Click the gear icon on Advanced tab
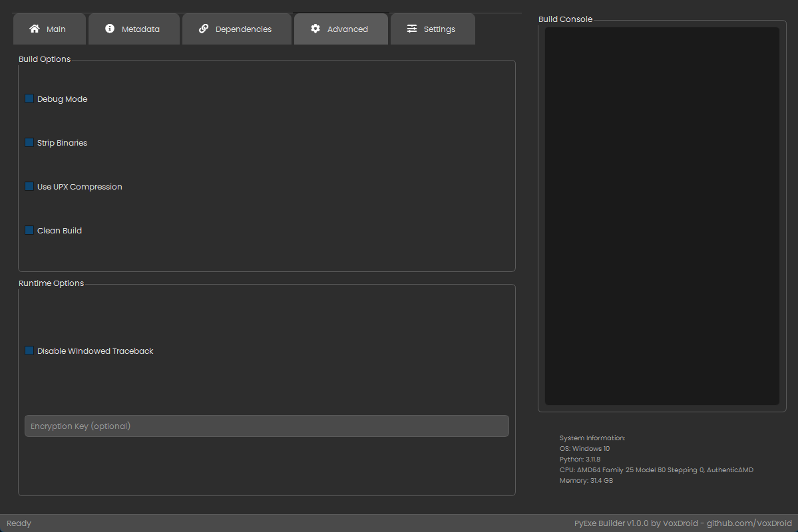The width and height of the screenshot is (798, 532). coord(315,29)
